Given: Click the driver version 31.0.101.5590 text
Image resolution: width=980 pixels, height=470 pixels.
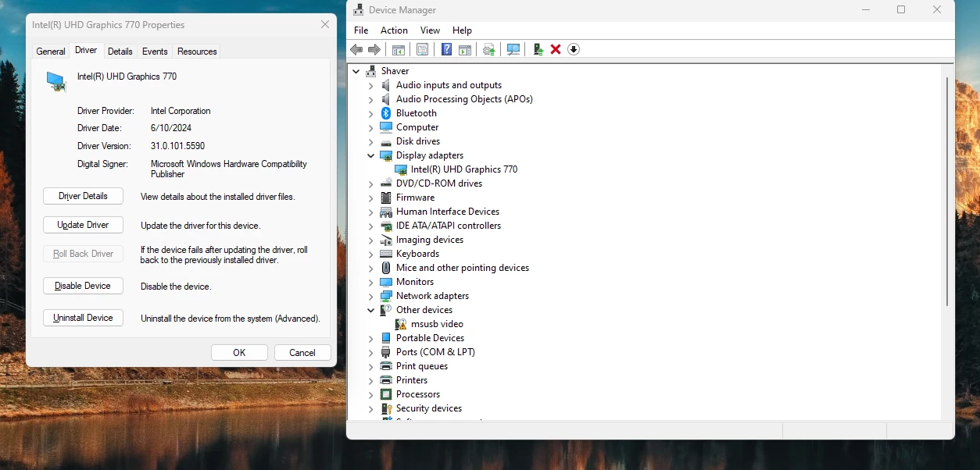Looking at the screenshot, I should pos(178,146).
